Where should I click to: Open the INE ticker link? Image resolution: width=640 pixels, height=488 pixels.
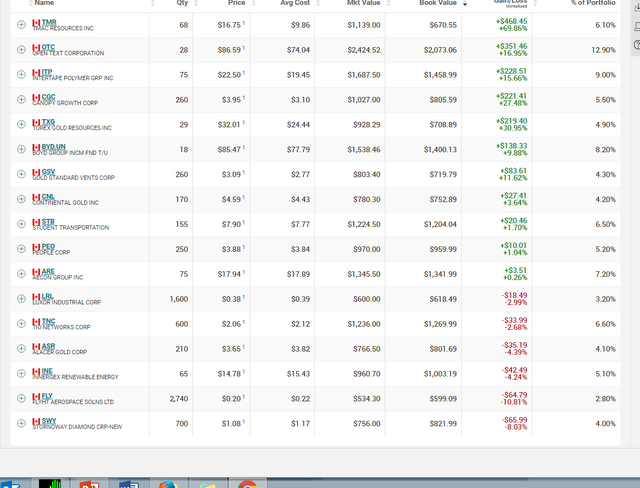pos(47,371)
